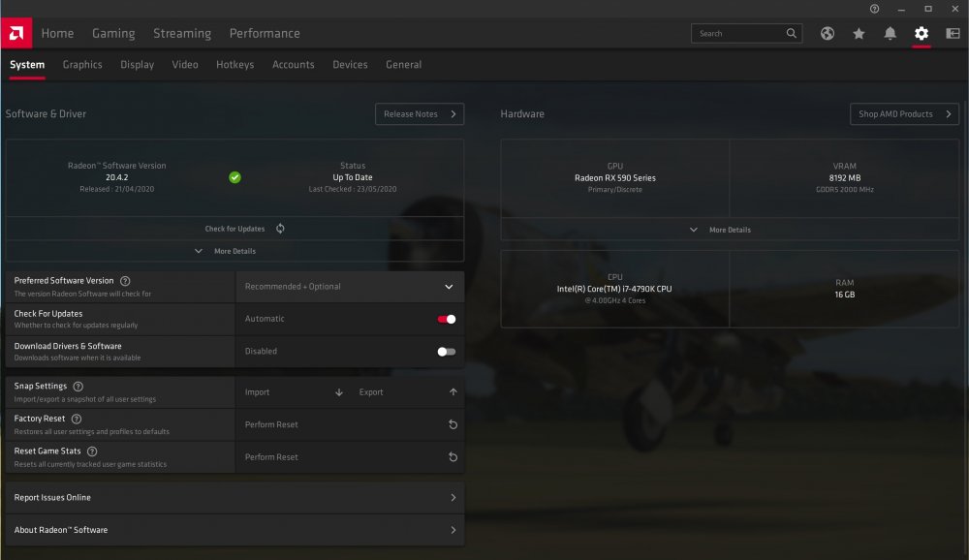Screen dimensions: 969x560
Task: Click the Intel Core i7-4790K CPU card
Action: pos(615,289)
